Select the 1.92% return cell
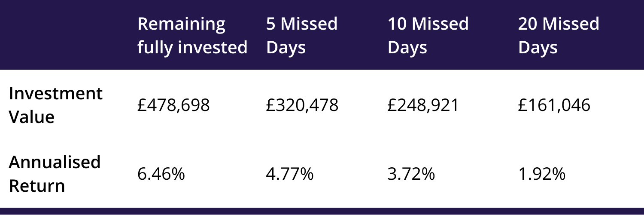This screenshot has width=644, height=215. 541,175
